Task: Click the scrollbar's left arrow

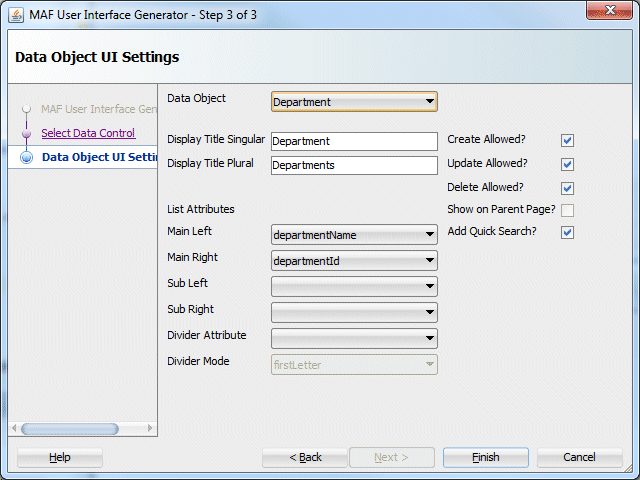Action: tap(14, 429)
